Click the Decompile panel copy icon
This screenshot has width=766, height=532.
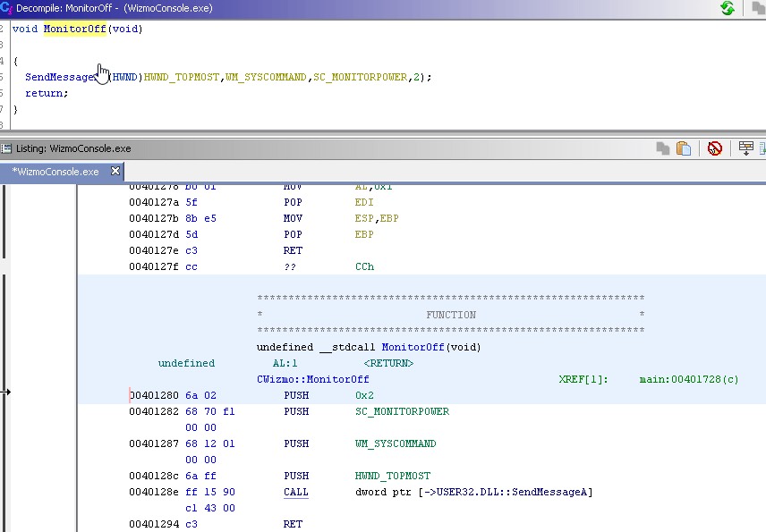pos(758,8)
